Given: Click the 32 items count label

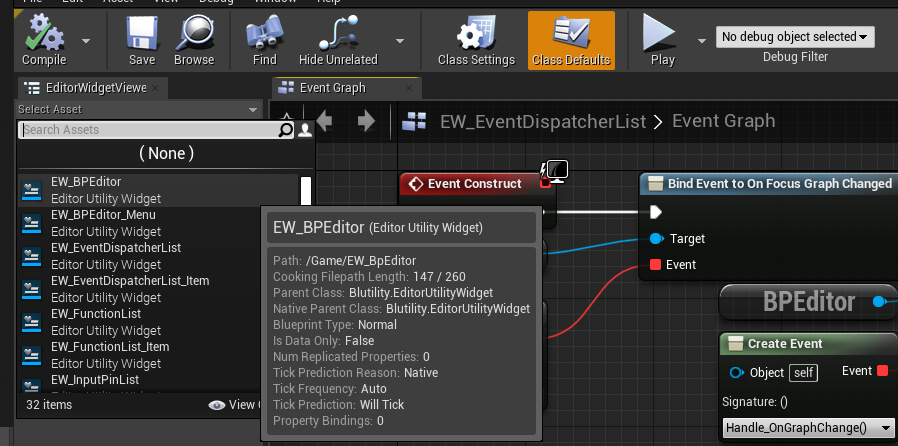Looking at the screenshot, I should [x=49, y=405].
